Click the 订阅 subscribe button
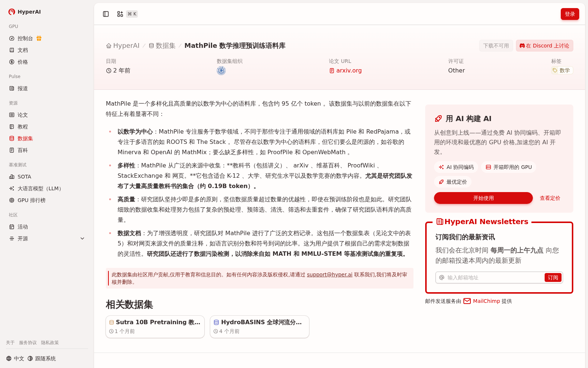 (x=553, y=277)
